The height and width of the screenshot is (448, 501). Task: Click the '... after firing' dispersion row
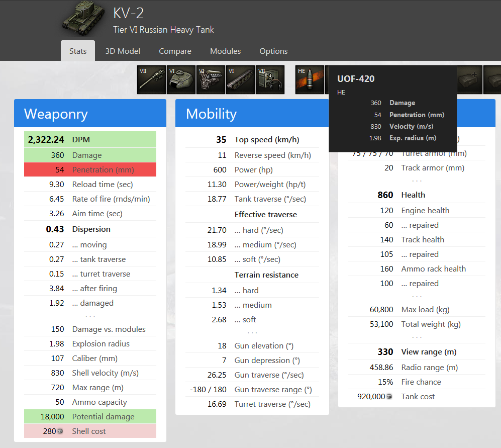pyautogui.click(x=90, y=289)
